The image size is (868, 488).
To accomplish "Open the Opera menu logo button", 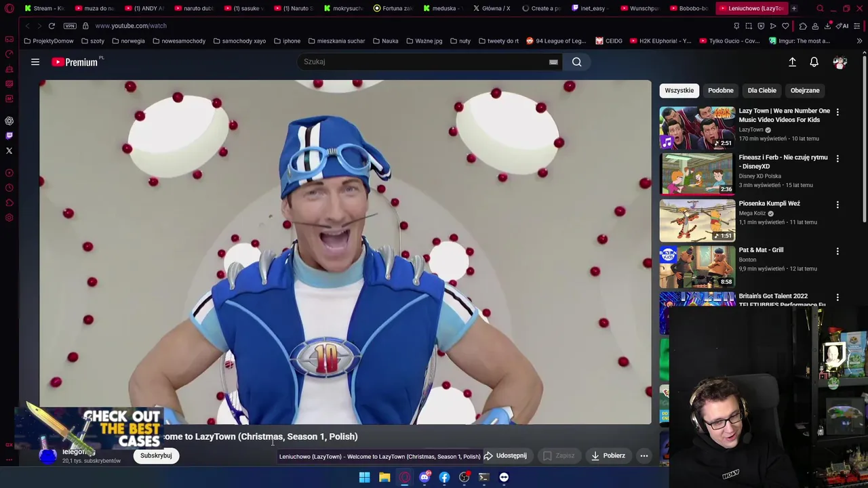I will pos(9,8).
